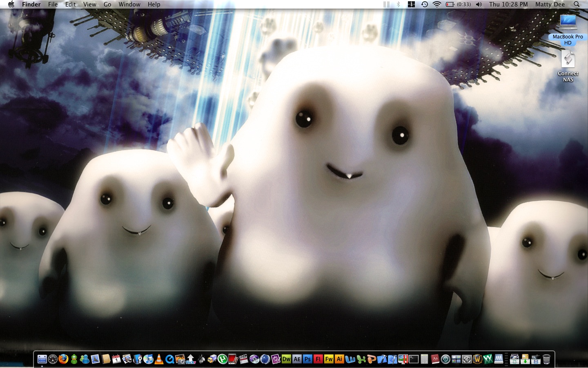
Task: Open the Matty Dee user menu
Action: click(x=550, y=4)
